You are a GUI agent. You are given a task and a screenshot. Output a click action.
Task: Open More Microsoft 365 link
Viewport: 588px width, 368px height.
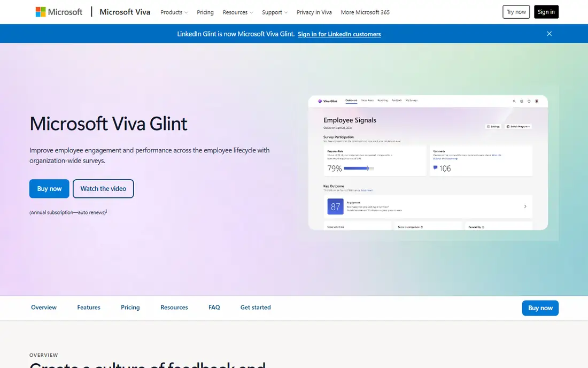coord(365,12)
